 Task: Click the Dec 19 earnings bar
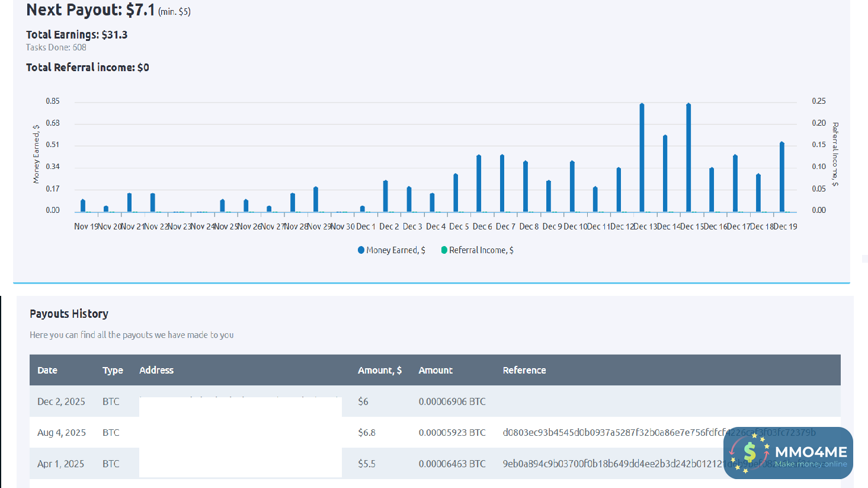(x=782, y=177)
